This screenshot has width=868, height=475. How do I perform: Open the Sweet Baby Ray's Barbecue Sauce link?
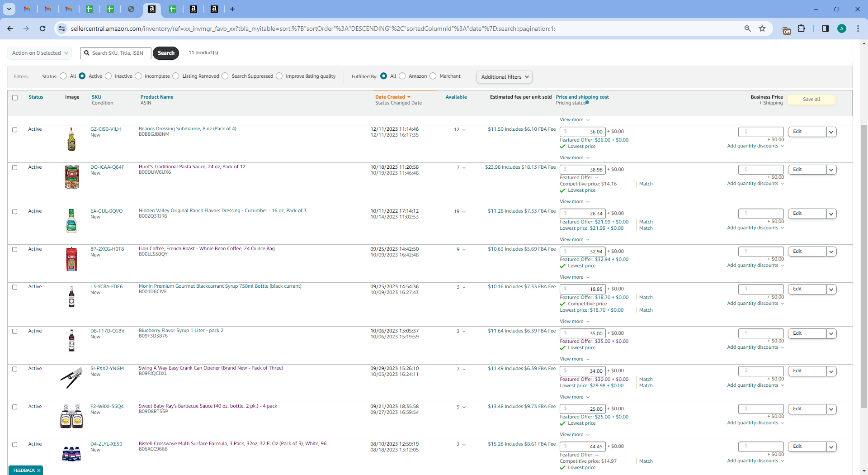(208, 406)
